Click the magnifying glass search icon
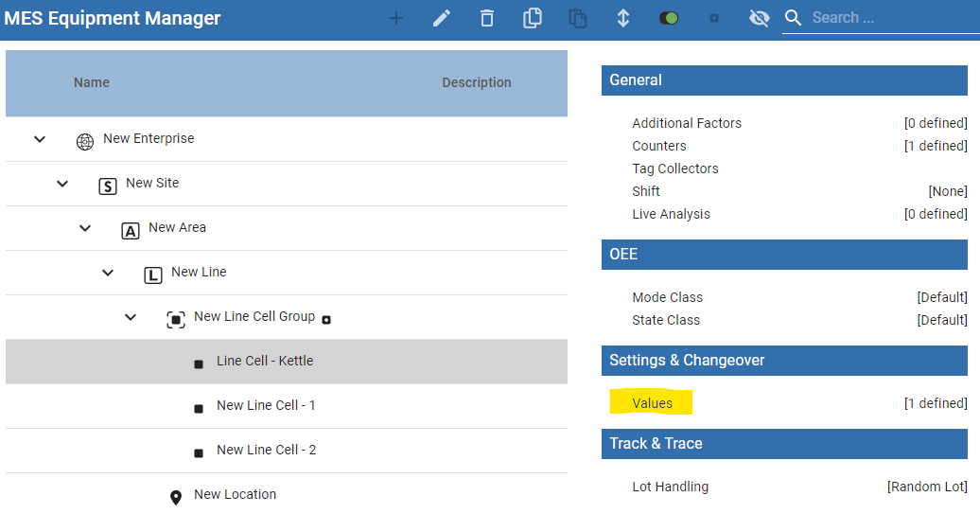This screenshot has height=514, width=980. click(x=794, y=18)
